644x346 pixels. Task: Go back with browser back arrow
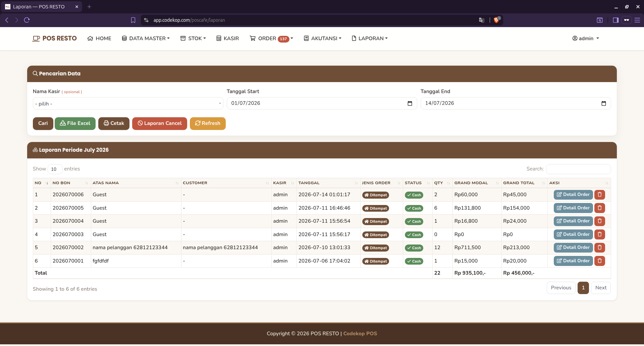tap(7, 20)
